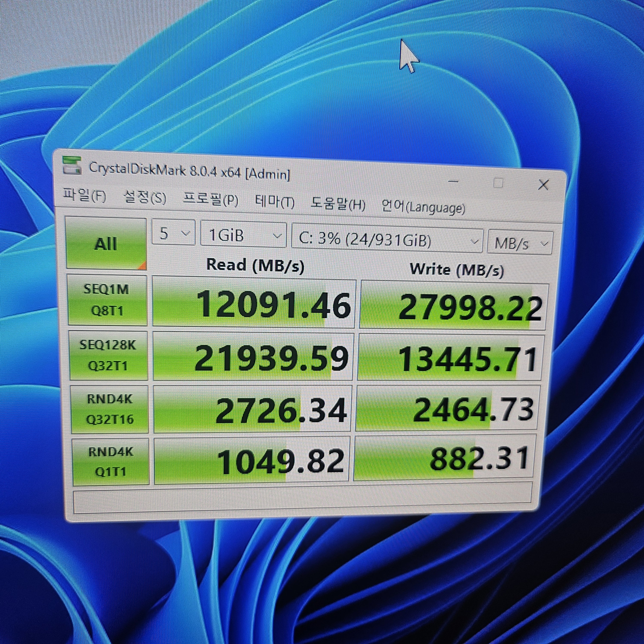Screen dimensions: 644x644
Task: Start the SEQ1M Q8T1 test
Action: pos(107,300)
